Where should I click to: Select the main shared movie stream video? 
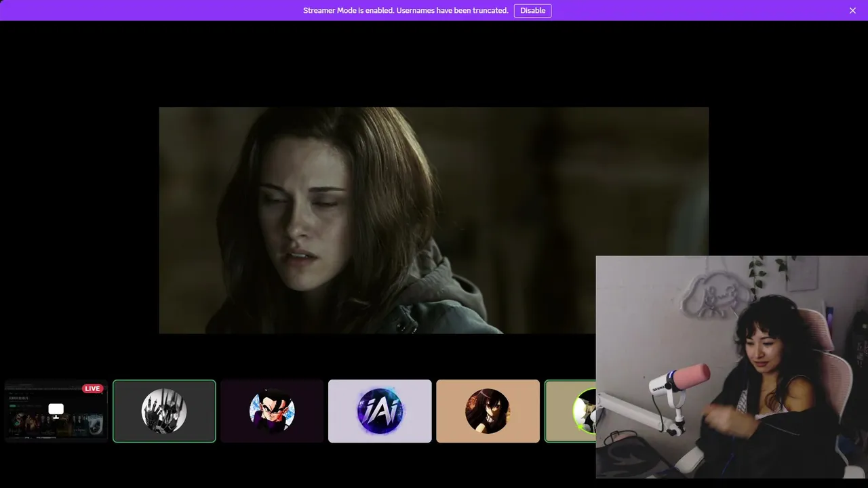coord(433,220)
